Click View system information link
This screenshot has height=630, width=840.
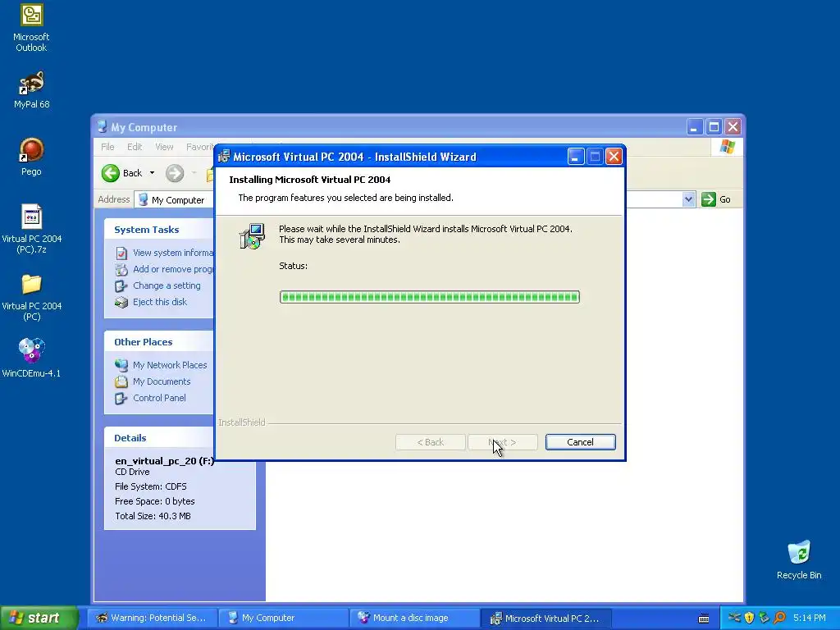[x=172, y=253]
